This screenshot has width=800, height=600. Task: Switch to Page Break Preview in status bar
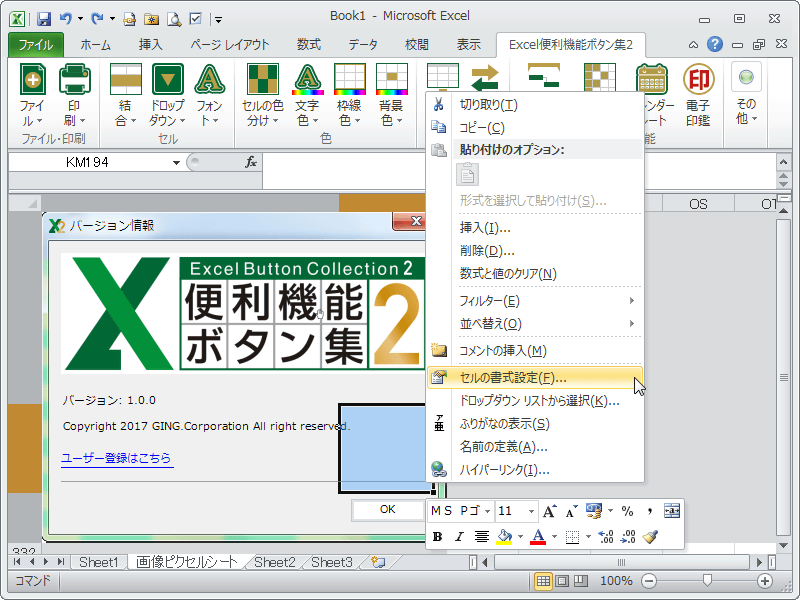tap(580, 581)
